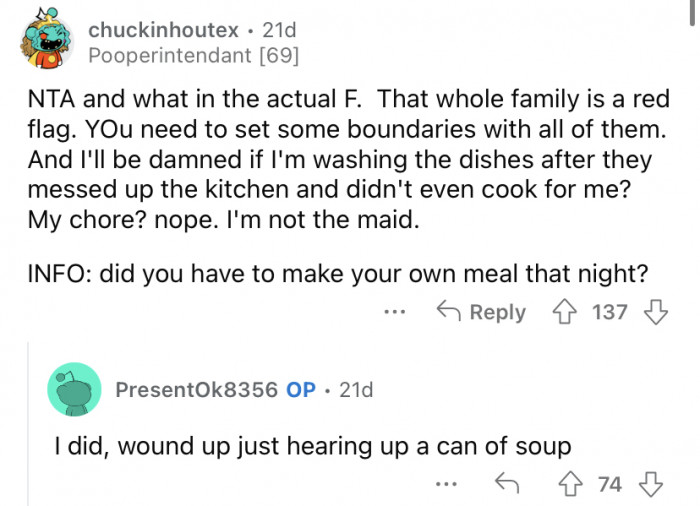Open PresentOk8356's user profile
Screen dimensions: 700x506
pos(196,390)
